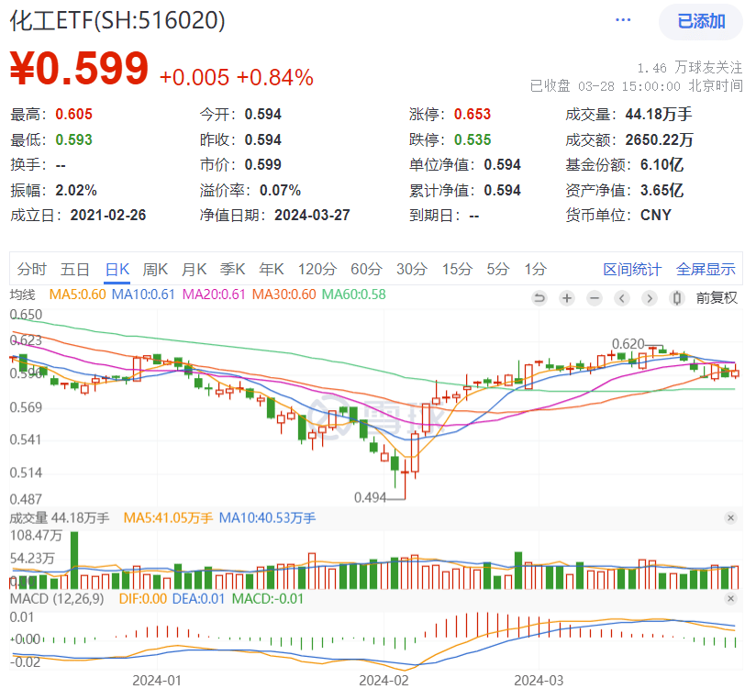Select the 分时 intraday tab
The height and width of the screenshot is (700, 756).
(x=29, y=270)
